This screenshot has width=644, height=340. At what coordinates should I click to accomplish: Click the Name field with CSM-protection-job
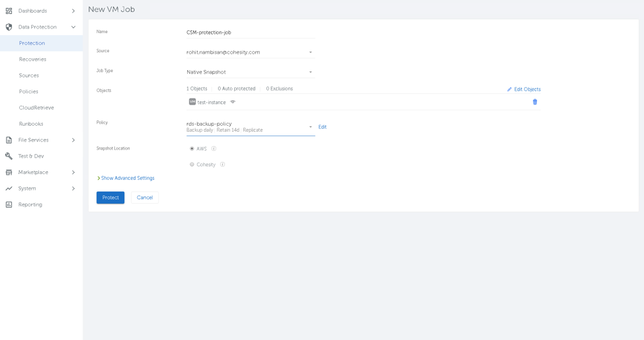pos(250,32)
